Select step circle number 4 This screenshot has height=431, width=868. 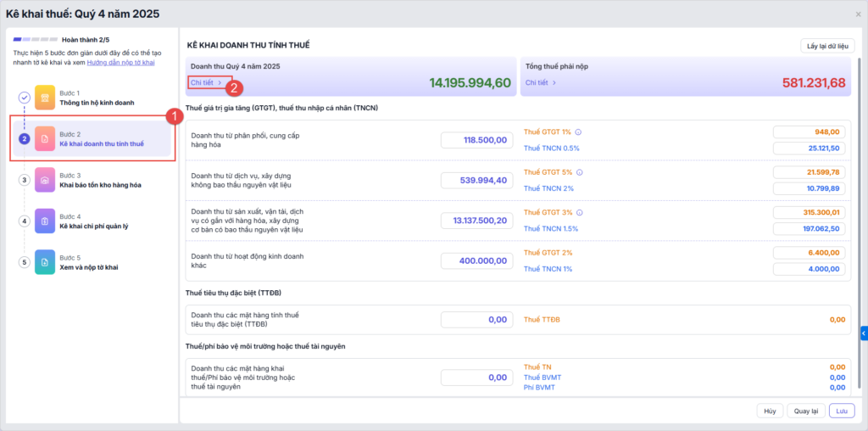click(x=25, y=221)
